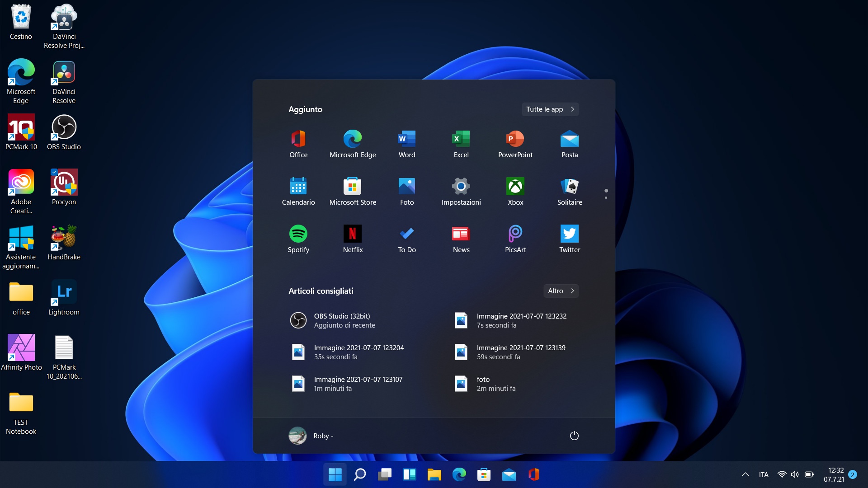Select DaVinci Resolve desktop shortcut

tap(64, 82)
